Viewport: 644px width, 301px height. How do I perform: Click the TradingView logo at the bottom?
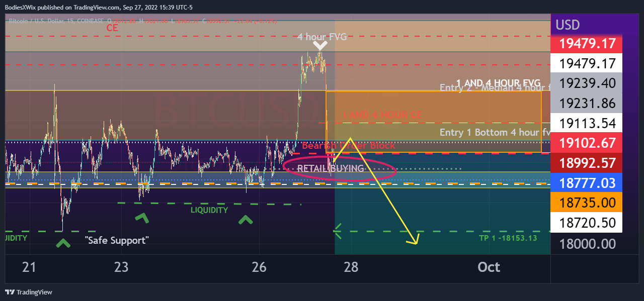coord(29,292)
